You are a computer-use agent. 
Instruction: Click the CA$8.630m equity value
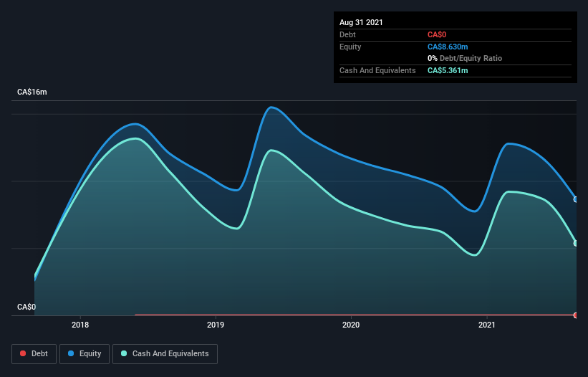click(x=448, y=47)
